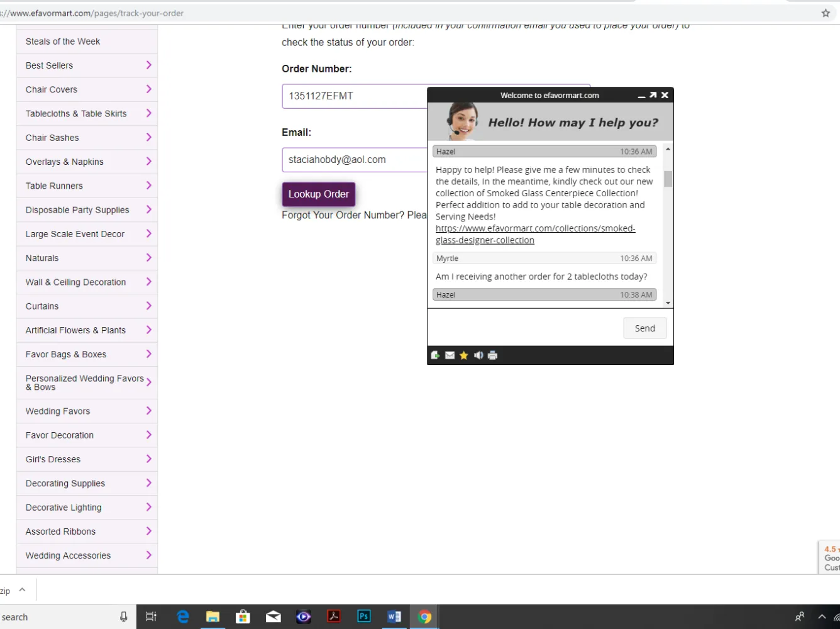Image resolution: width=840 pixels, height=629 pixels.
Task: Click the print transcript icon in chat
Action: tap(493, 355)
